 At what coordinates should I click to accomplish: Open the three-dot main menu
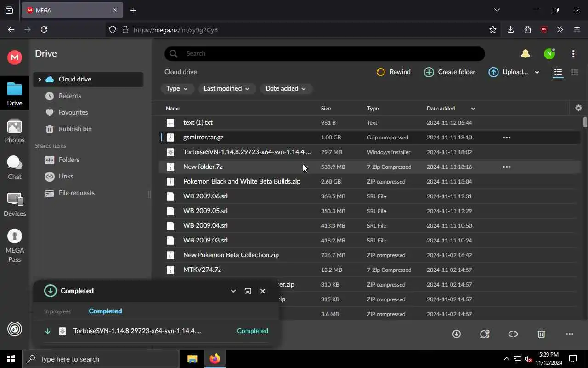[573, 54]
